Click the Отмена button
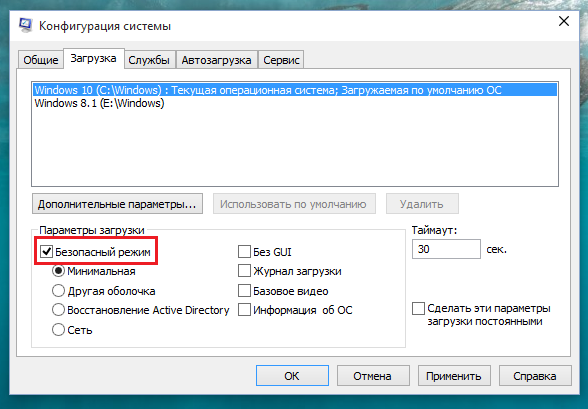The width and height of the screenshot is (588, 409). (x=373, y=376)
